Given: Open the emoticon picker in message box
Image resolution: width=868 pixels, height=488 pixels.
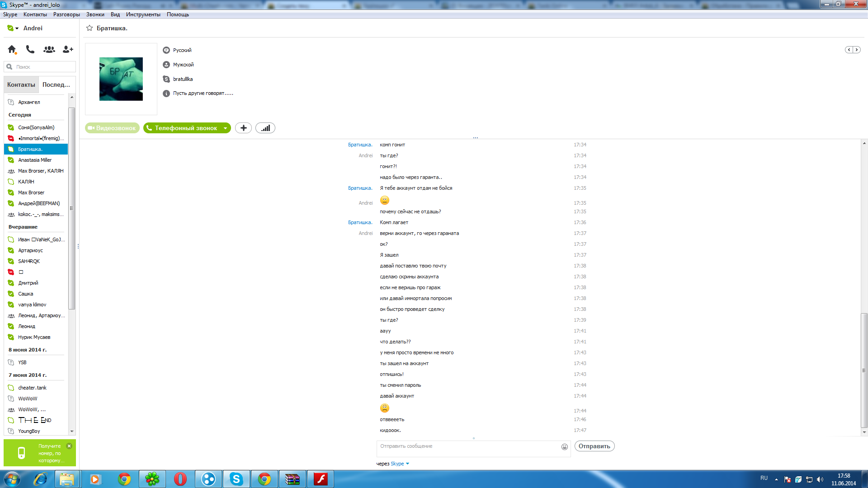Looking at the screenshot, I should (x=564, y=446).
